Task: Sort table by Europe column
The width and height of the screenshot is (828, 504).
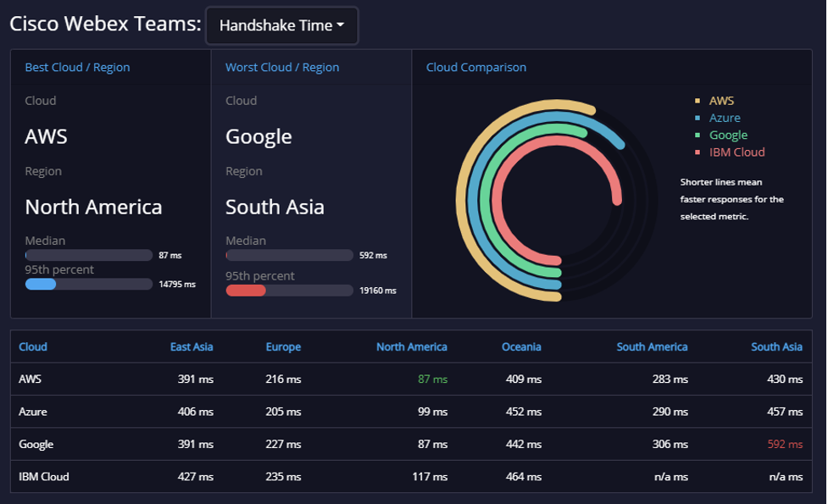Action: point(283,346)
